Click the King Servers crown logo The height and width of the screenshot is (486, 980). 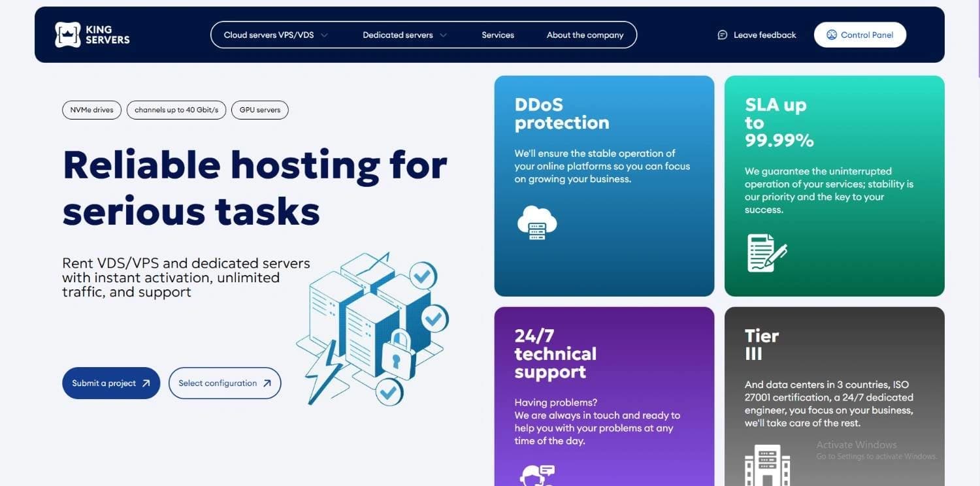68,35
